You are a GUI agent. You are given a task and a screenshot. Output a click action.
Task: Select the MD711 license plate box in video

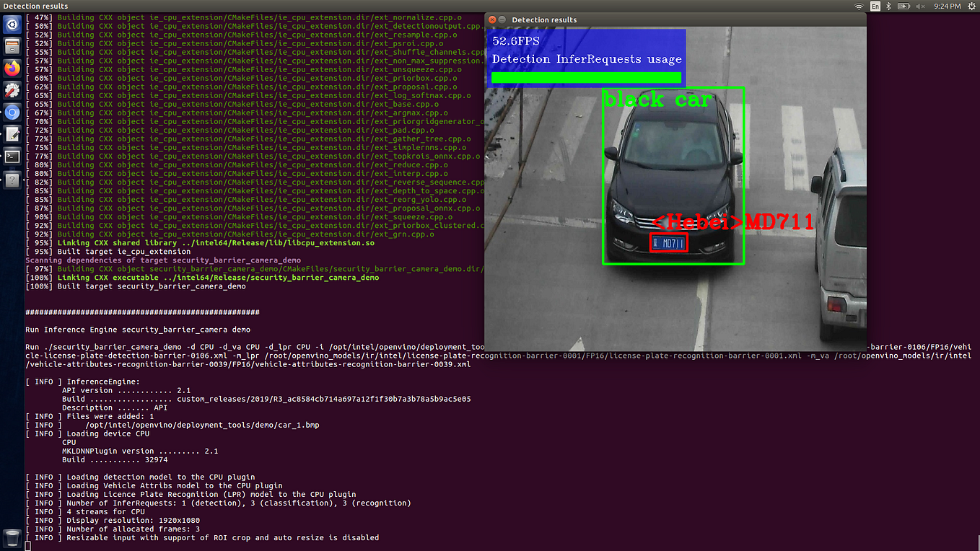(668, 243)
